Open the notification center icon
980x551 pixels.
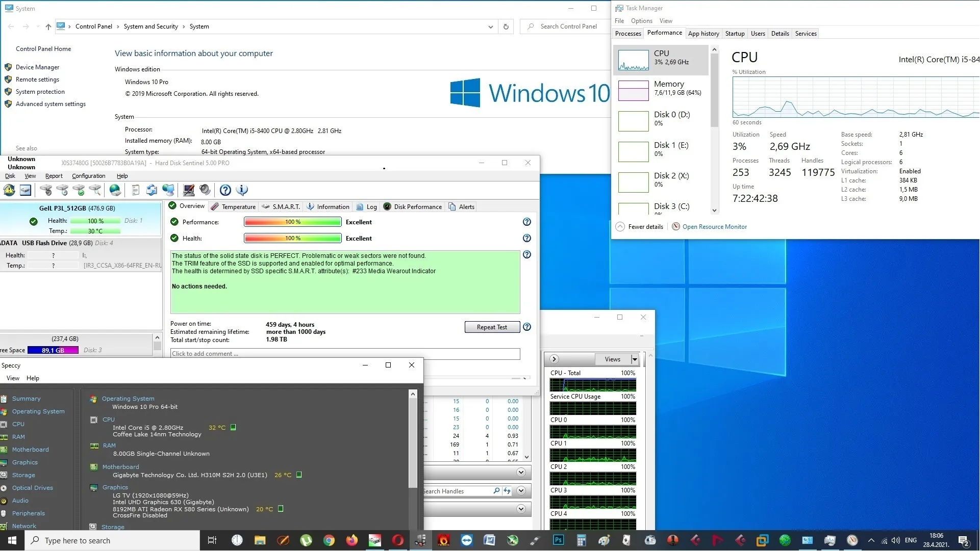coord(964,540)
